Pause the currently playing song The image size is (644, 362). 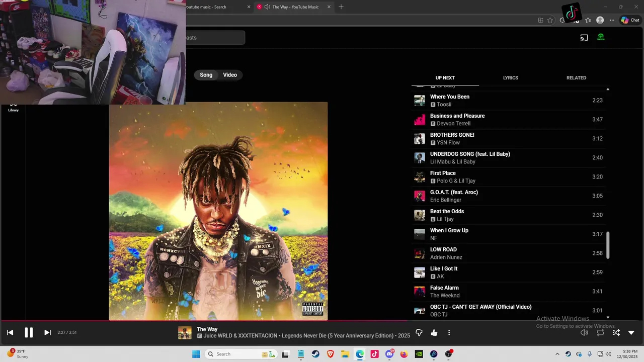coord(29,332)
